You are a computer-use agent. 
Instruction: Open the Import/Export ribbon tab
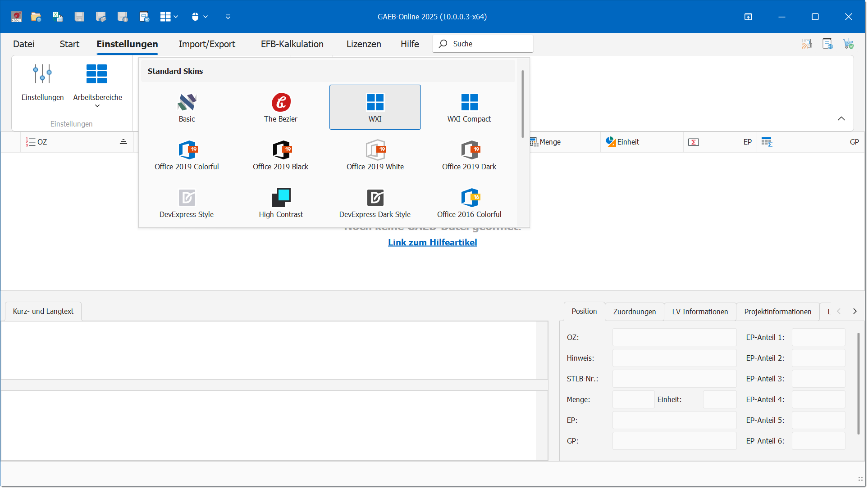tap(207, 44)
